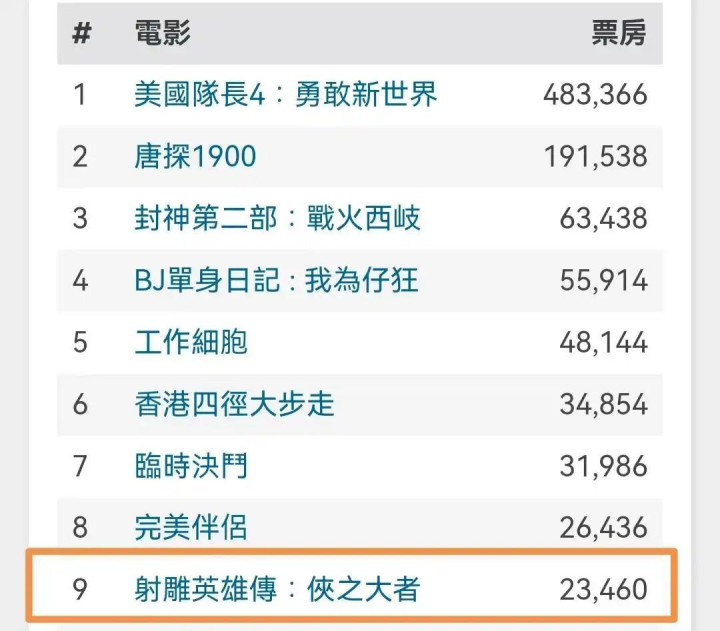The image size is (720, 631).
Task: Click the # rank column header
Action: coord(82,34)
